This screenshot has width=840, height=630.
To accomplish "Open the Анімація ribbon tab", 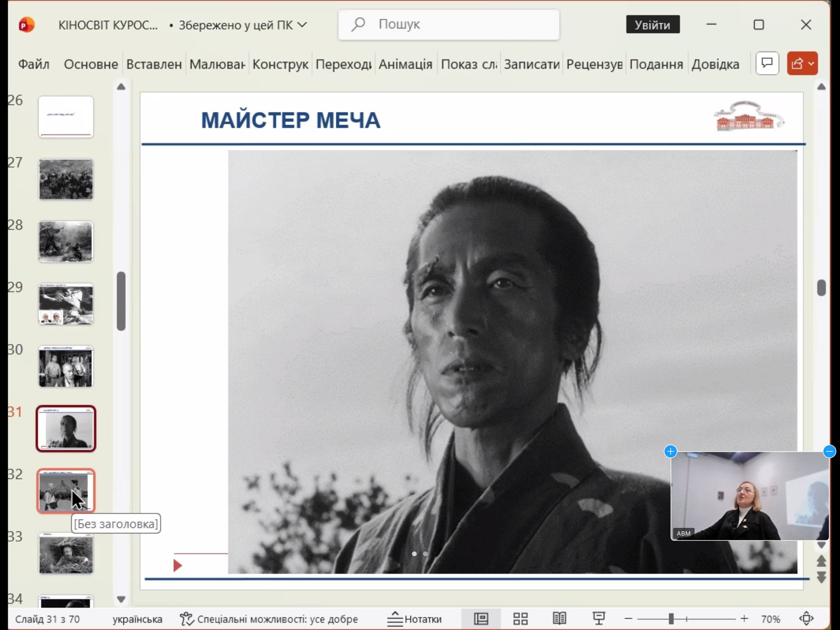I will coord(405,64).
